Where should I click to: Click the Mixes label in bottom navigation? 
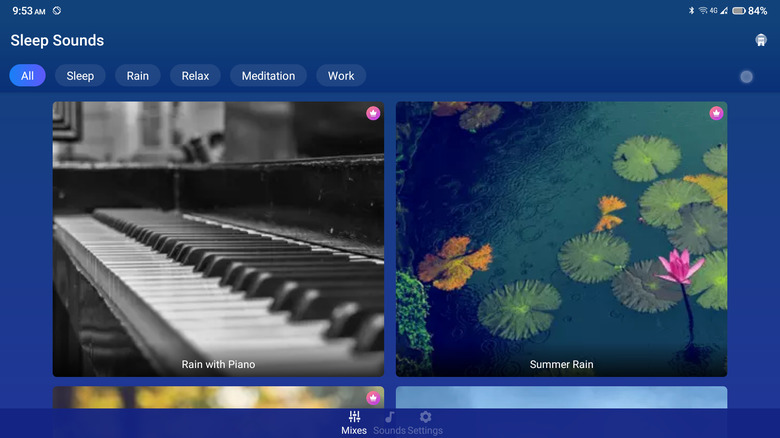[x=354, y=431]
